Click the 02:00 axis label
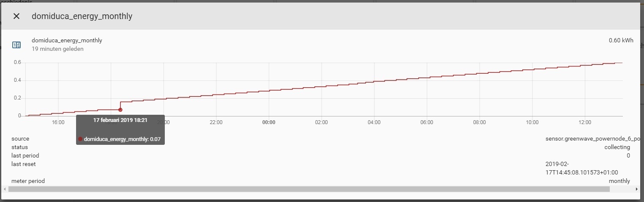This screenshot has height=202, width=644. click(322, 122)
